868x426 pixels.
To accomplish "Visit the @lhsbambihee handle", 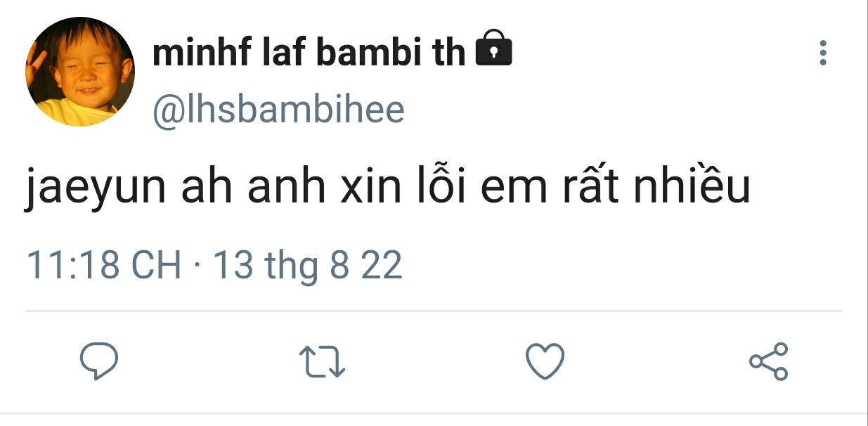I will pos(279,110).
